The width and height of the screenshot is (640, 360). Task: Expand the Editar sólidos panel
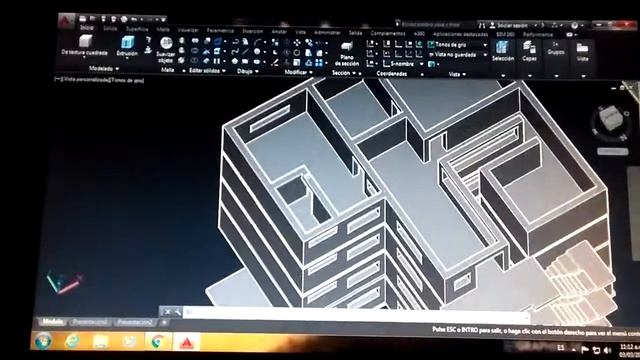(207, 71)
